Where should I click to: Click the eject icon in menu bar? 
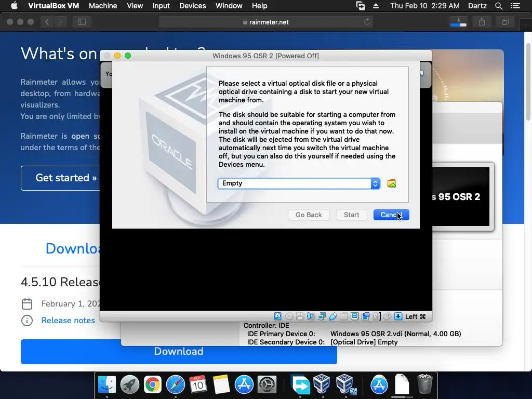376,6
